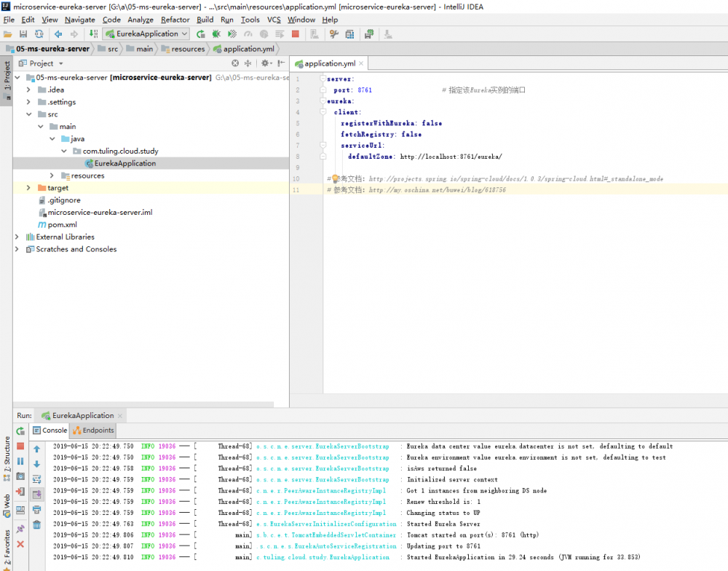Print console output using the printer icon
The height and width of the screenshot is (571, 728).
pos(36,510)
